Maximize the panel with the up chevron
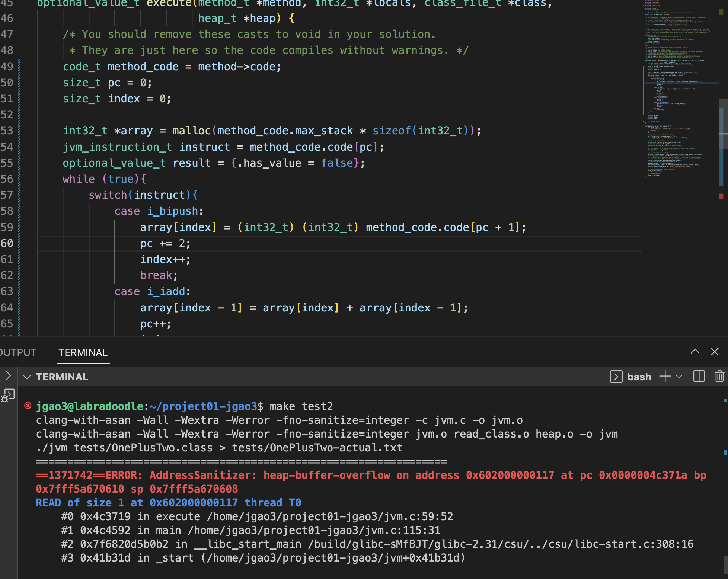728x579 pixels. 695,352
